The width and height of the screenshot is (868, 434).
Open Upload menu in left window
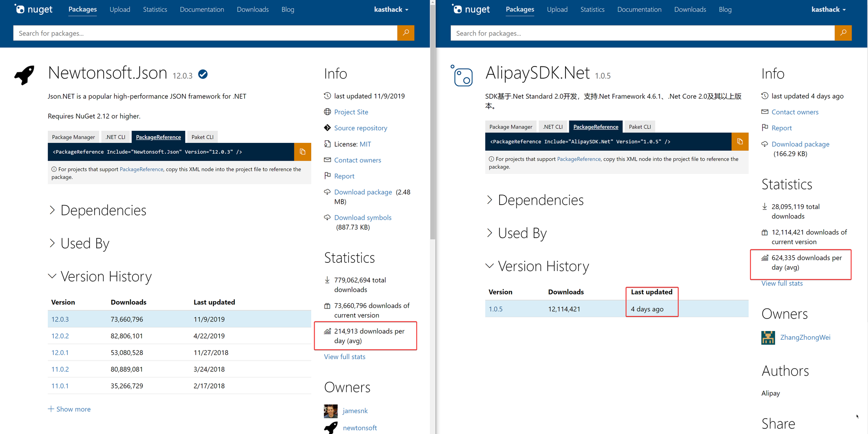120,10
